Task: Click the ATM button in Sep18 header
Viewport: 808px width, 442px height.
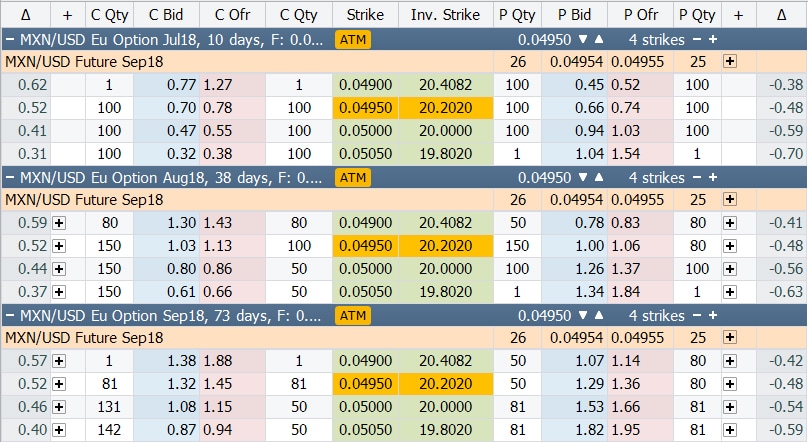Action: [x=352, y=316]
